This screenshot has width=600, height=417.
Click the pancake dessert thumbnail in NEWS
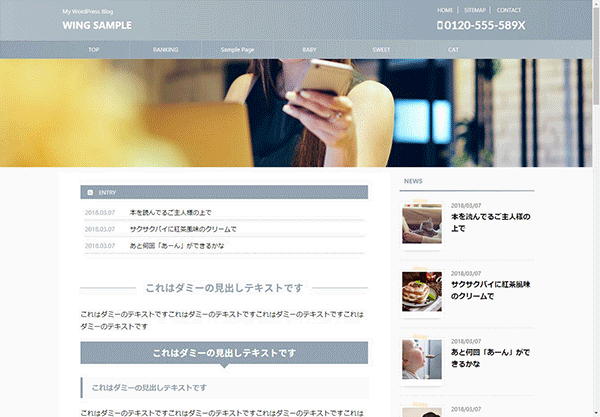[421, 292]
